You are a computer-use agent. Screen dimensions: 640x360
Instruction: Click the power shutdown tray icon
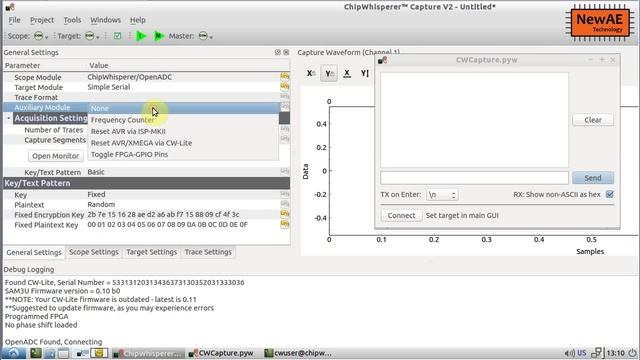(x=632, y=353)
